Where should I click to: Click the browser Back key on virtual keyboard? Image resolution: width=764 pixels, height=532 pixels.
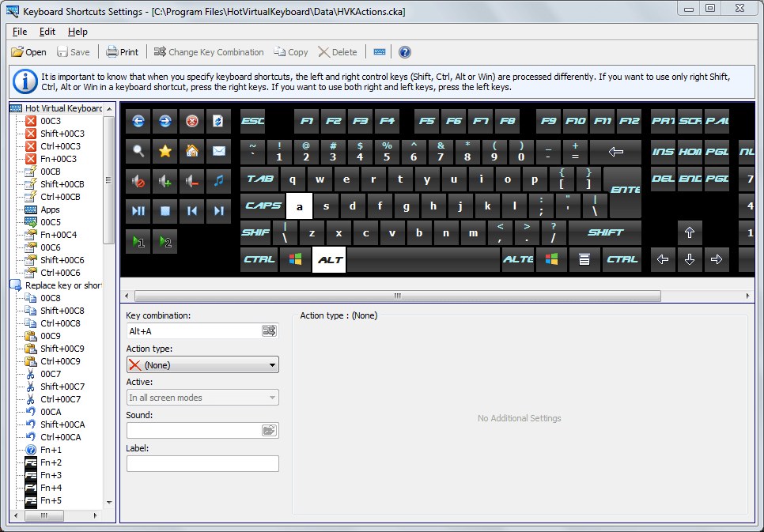click(138, 121)
